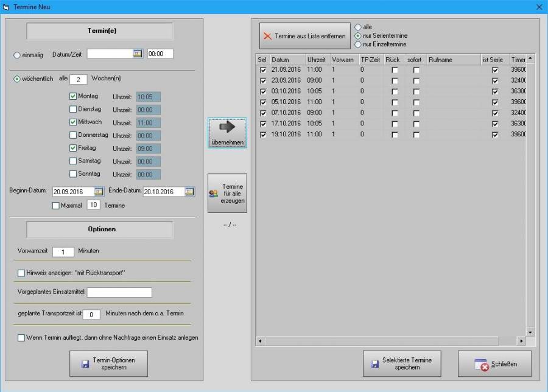Image resolution: width=548 pixels, height=392 pixels.
Task: Remove appointments with Termine aus Liste entfernen
Action: (x=304, y=37)
